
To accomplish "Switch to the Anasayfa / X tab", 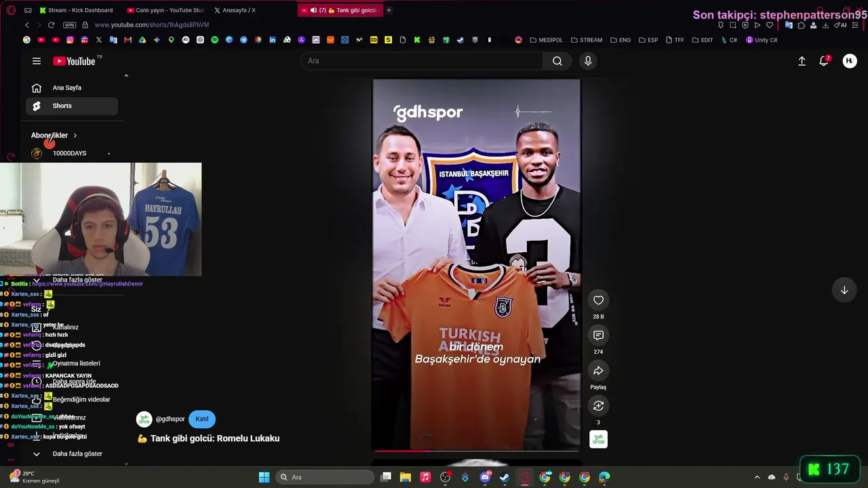I will pos(235,10).
